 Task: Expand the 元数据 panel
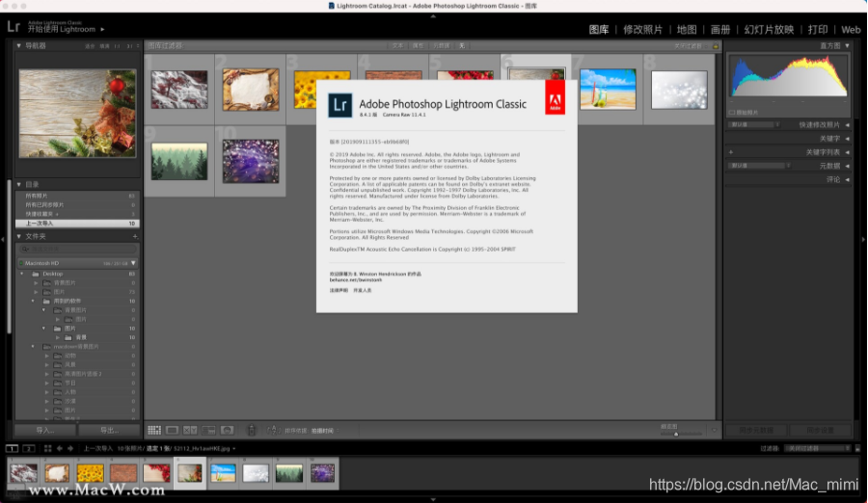click(848, 166)
